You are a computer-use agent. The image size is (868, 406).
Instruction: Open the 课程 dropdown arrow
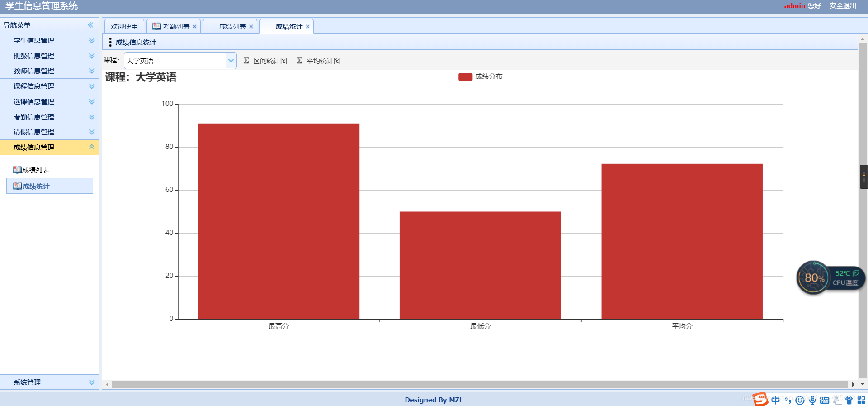pyautogui.click(x=231, y=61)
